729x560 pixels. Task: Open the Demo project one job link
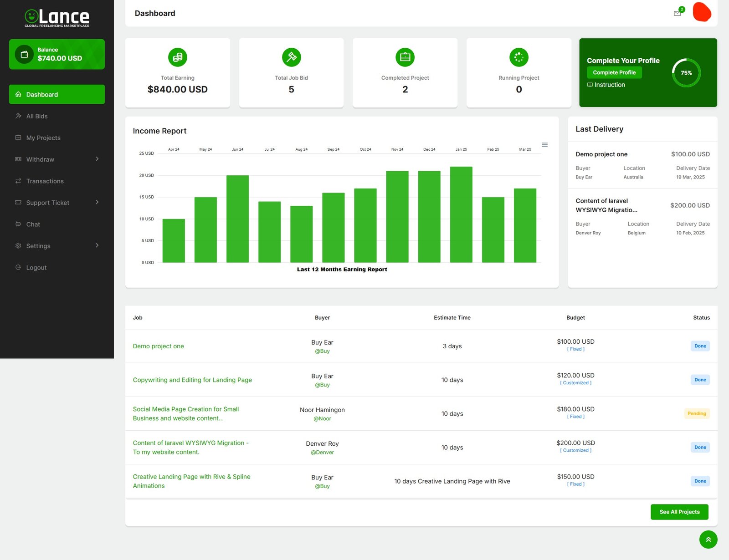[159, 346]
